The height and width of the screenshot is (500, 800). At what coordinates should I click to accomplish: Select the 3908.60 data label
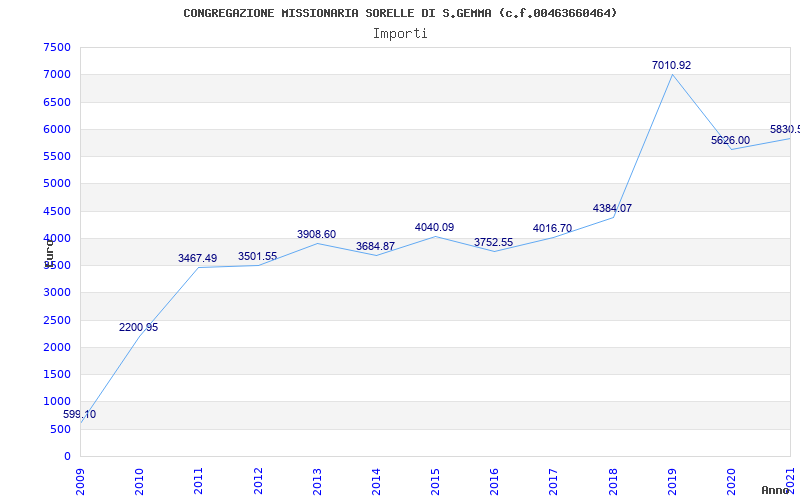click(x=316, y=235)
